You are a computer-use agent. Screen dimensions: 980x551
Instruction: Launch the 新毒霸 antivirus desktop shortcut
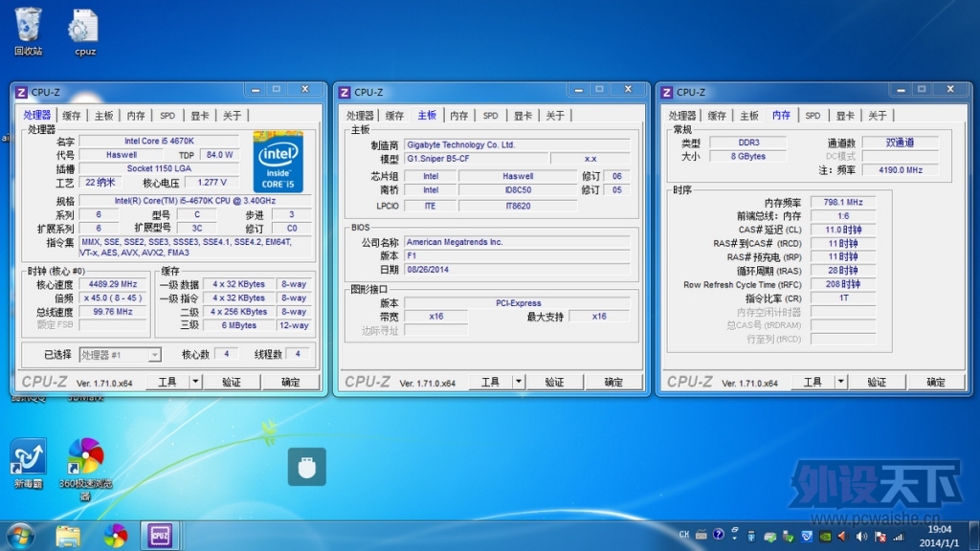(x=28, y=463)
